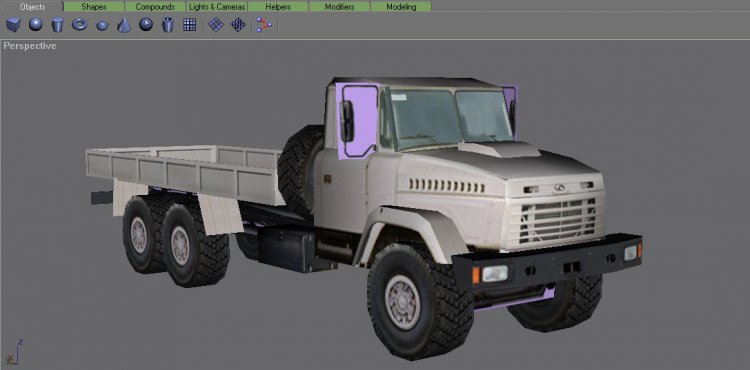Choose the GeoSphere primitive icon
The height and width of the screenshot is (370, 750).
146,24
